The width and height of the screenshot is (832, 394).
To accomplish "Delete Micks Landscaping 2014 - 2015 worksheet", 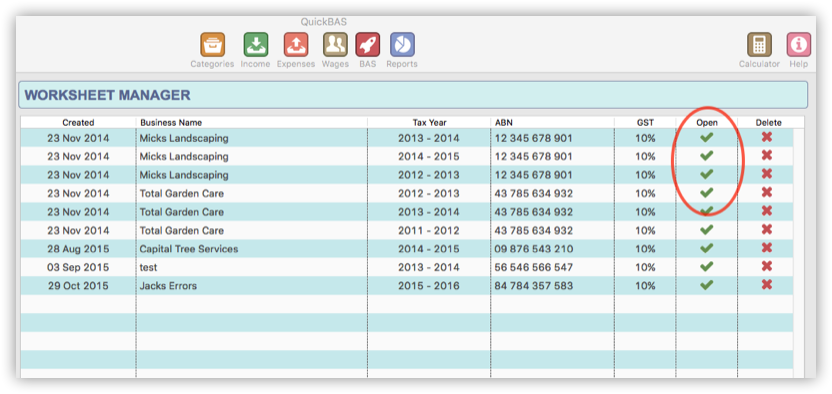I will coord(766,156).
